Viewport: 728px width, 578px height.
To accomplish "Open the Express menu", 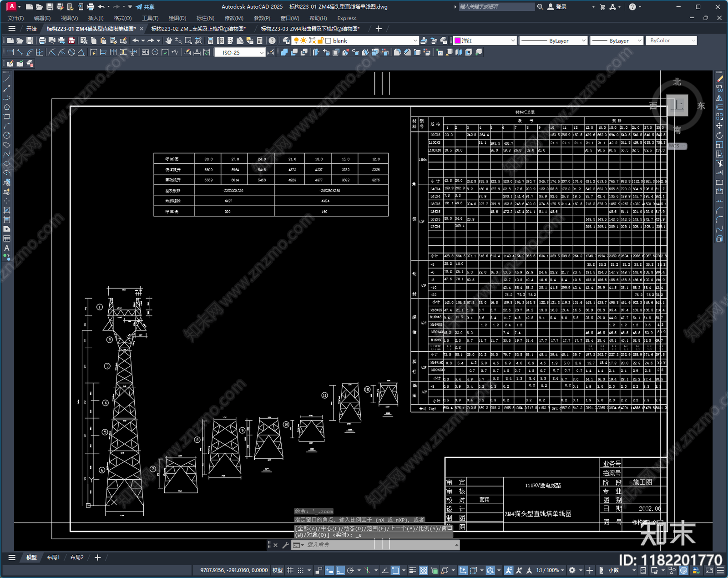I will [347, 18].
